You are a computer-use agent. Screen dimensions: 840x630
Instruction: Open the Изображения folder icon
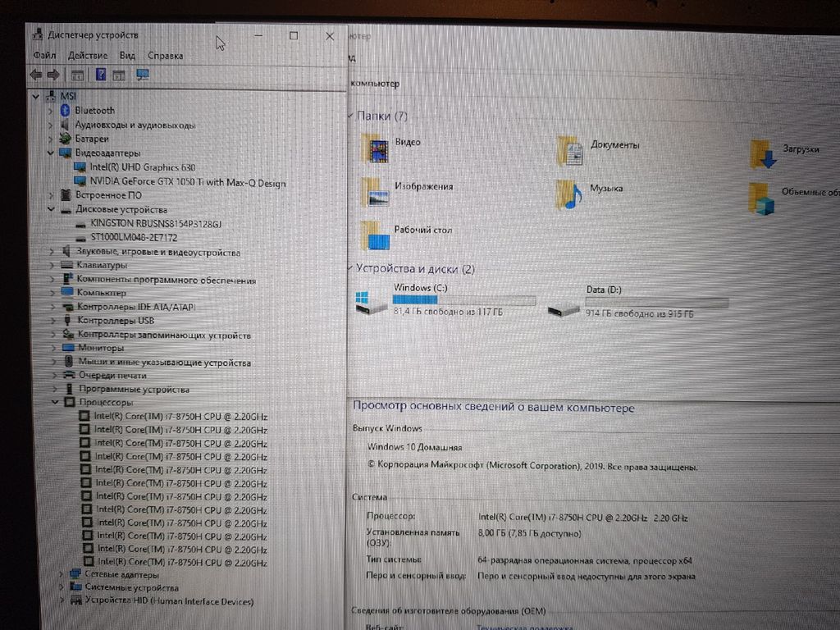tap(376, 193)
